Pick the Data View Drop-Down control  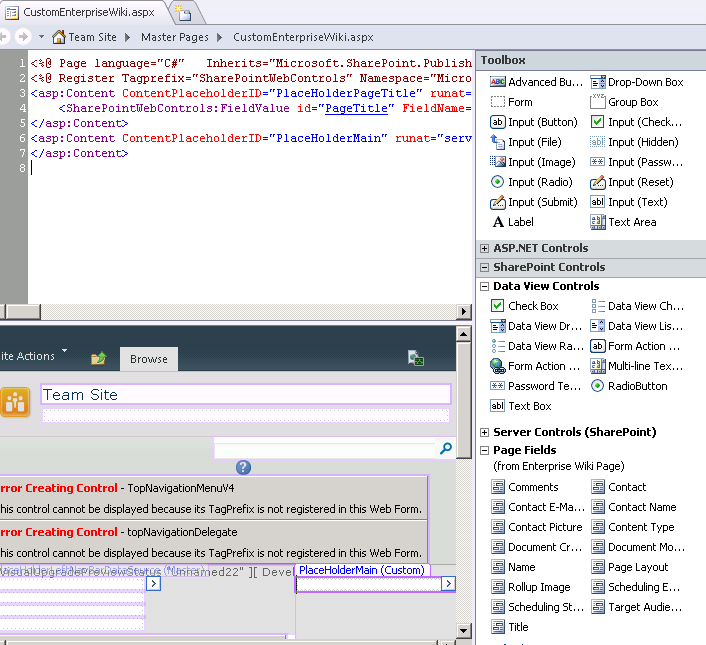[x=536, y=326]
